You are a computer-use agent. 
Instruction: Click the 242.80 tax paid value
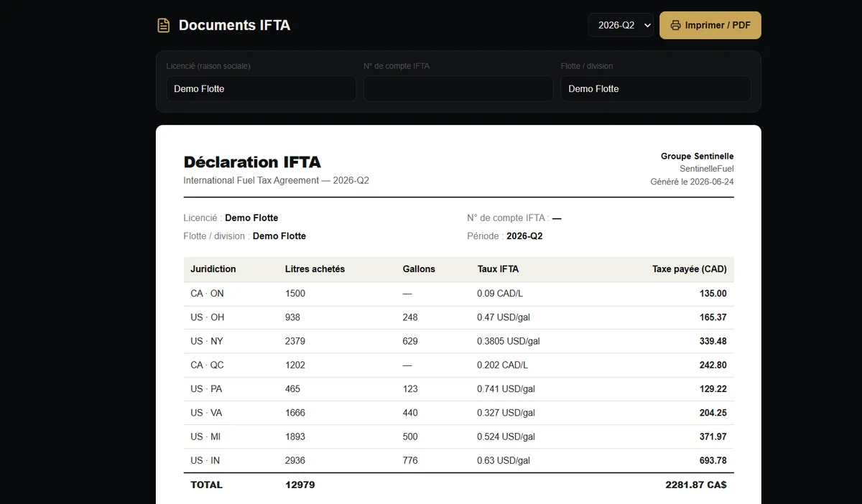713,365
